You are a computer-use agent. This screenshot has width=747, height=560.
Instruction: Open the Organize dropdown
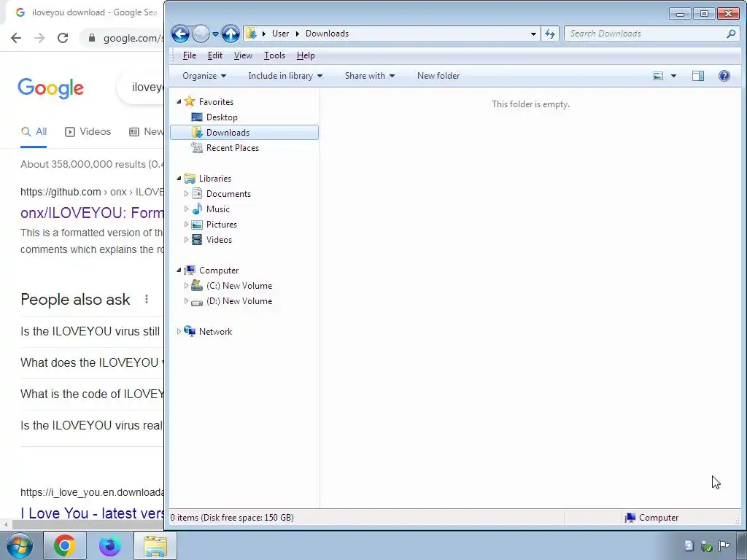pyautogui.click(x=204, y=76)
